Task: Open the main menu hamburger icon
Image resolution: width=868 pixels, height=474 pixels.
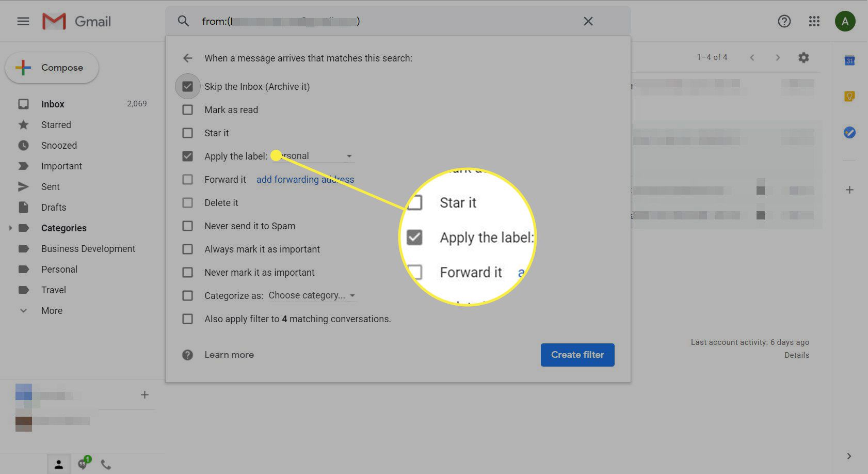Action: [23, 21]
